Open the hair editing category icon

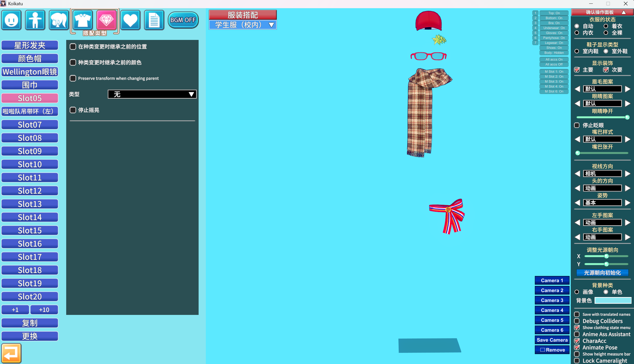pyautogui.click(x=59, y=20)
